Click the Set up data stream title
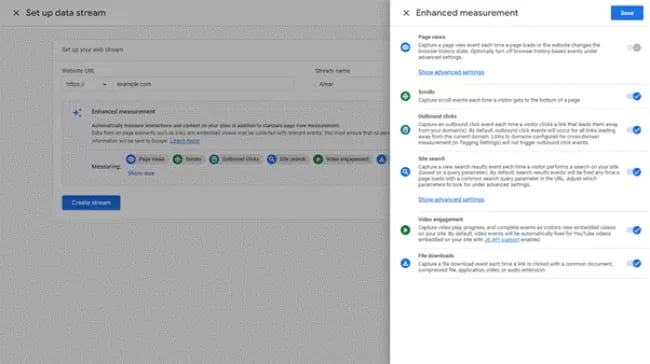650x364 pixels. (x=65, y=13)
